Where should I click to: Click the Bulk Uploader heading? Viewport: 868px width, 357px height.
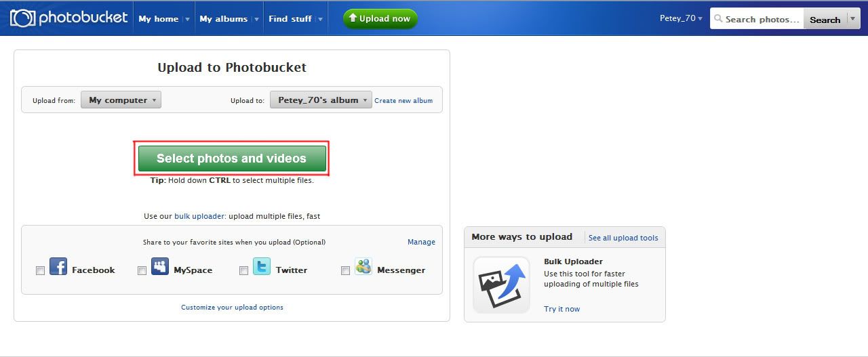click(x=573, y=261)
